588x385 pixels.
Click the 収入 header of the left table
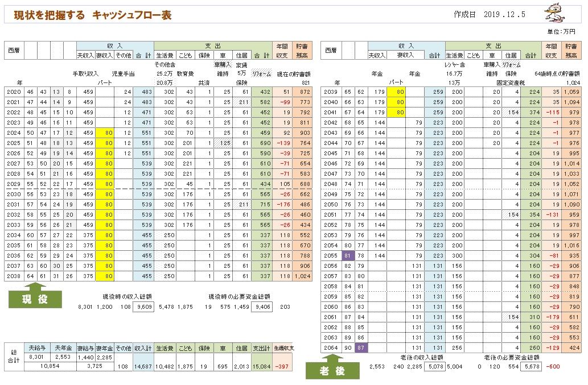pyautogui.click(x=115, y=46)
